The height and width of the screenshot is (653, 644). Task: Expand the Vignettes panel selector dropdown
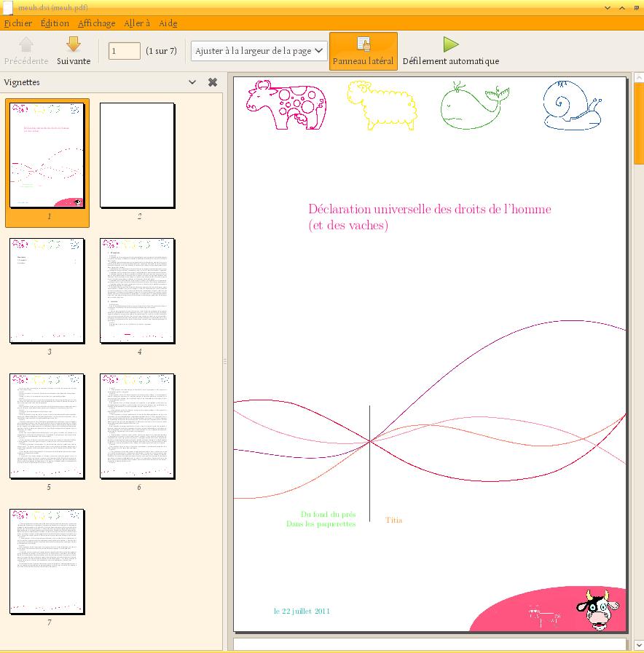(x=192, y=82)
